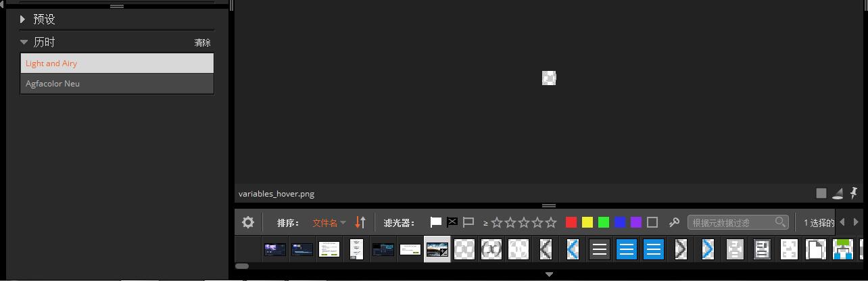Click wrench icon beside metadata filter
868x281 pixels.
(674, 222)
